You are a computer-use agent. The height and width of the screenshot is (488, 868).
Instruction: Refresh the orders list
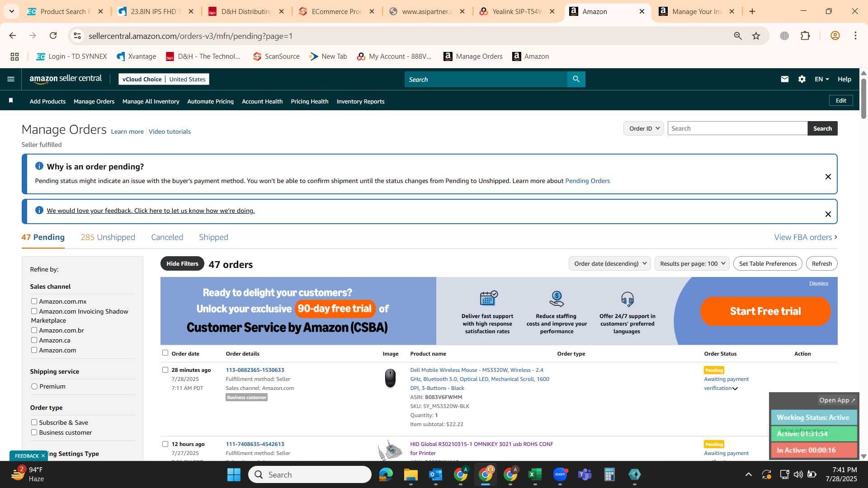pyautogui.click(x=821, y=263)
